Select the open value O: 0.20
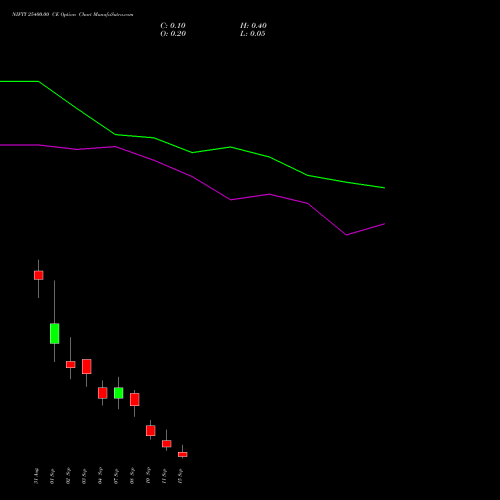This screenshot has width=500, height=500. [173, 34]
